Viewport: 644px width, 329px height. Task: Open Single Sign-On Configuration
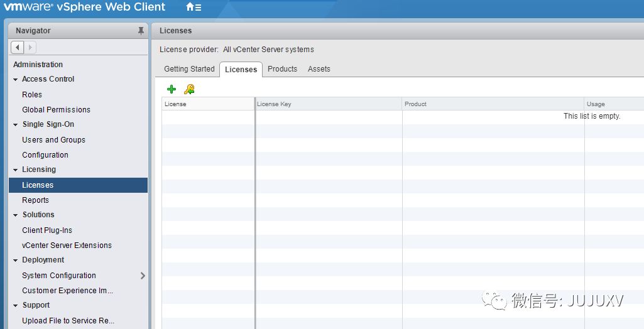(45, 155)
